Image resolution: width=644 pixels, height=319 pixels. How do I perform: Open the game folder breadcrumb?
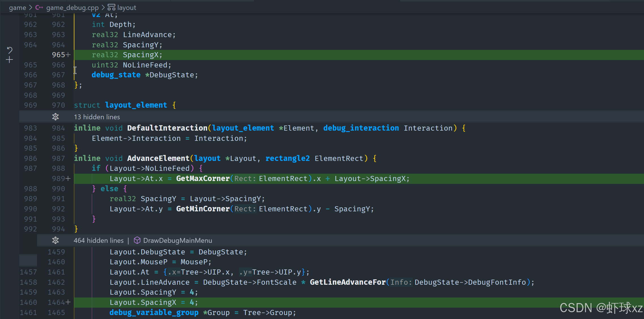tap(17, 8)
